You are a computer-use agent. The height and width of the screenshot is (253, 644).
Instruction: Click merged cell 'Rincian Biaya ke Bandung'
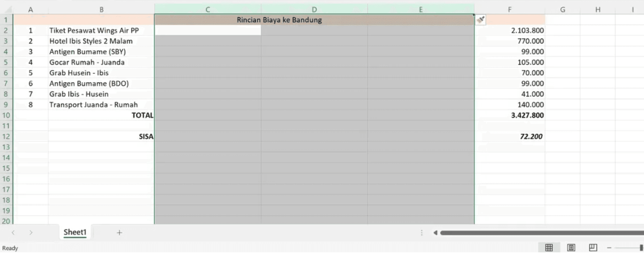tap(279, 20)
